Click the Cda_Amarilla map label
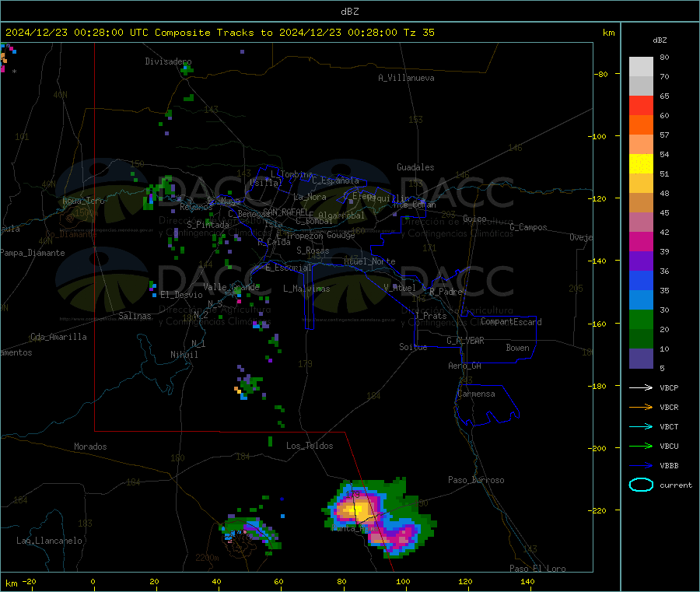The image size is (700, 592). 58,337
